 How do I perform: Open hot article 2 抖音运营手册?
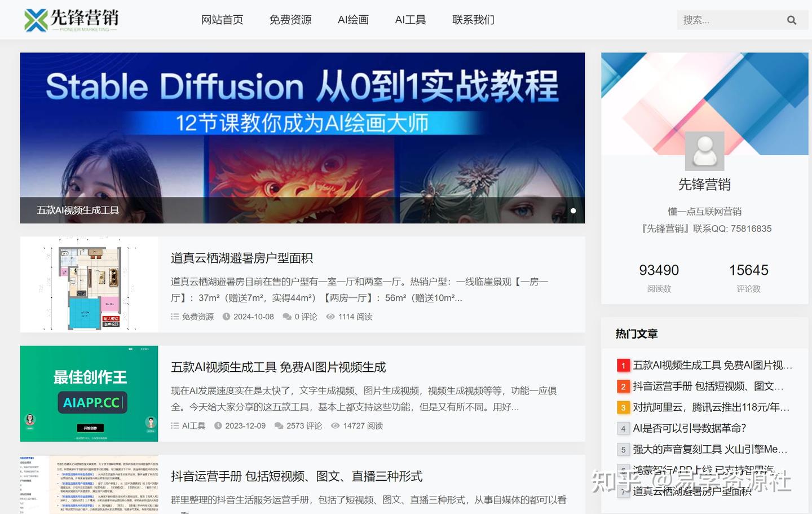pos(708,386)
